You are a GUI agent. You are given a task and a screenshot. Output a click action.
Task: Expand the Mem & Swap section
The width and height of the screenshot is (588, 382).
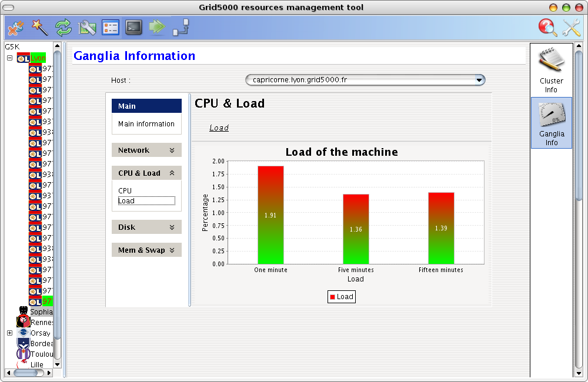click(x=146, y=250)
